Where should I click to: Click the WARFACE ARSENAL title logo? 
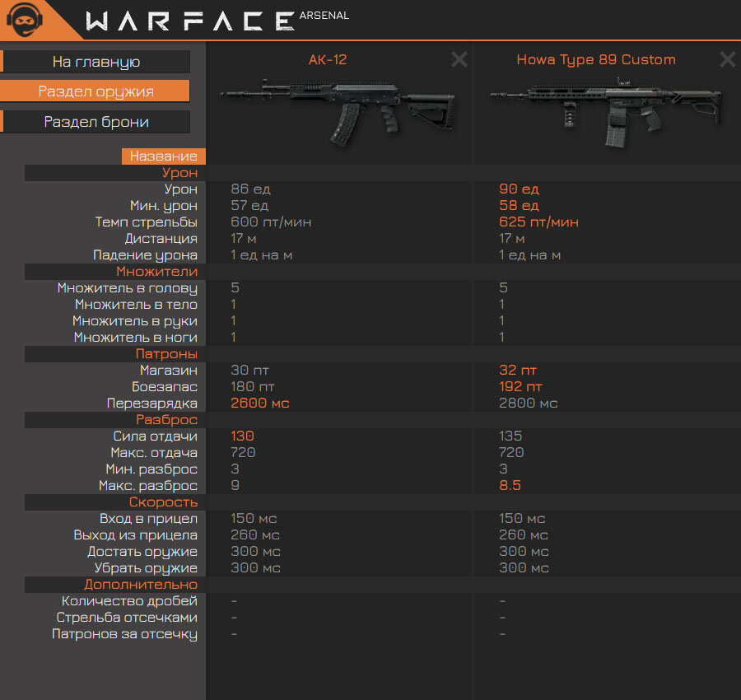(217, 21)
